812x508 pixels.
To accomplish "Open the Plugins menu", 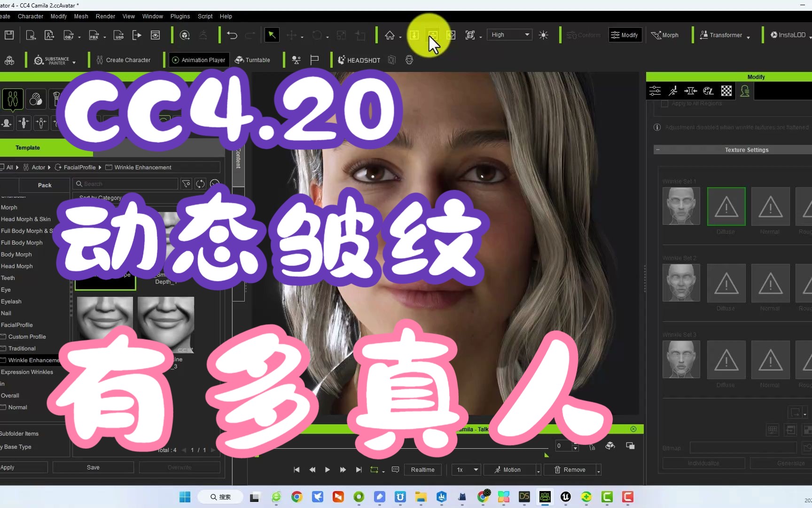I will [x=180, y=16].
